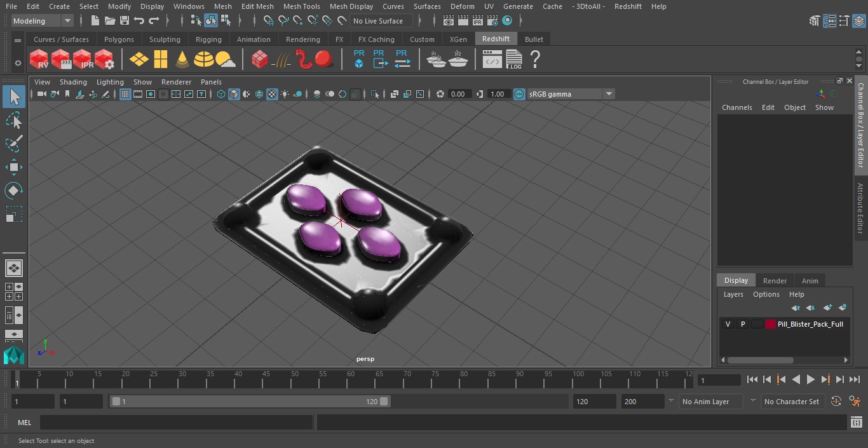Expand shelf options gear menu
The width and height of the screenshot is (868, 448).
[x=18, y=63]
